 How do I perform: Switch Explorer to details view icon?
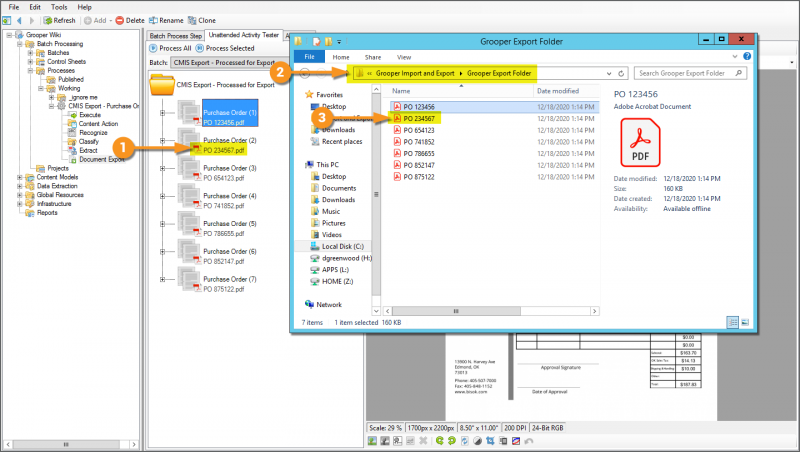733,322
